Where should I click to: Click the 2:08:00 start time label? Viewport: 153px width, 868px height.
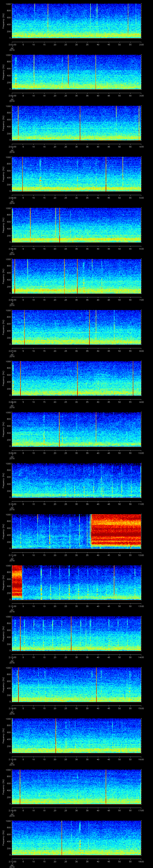pyautogui.click(x=12, y=402)
